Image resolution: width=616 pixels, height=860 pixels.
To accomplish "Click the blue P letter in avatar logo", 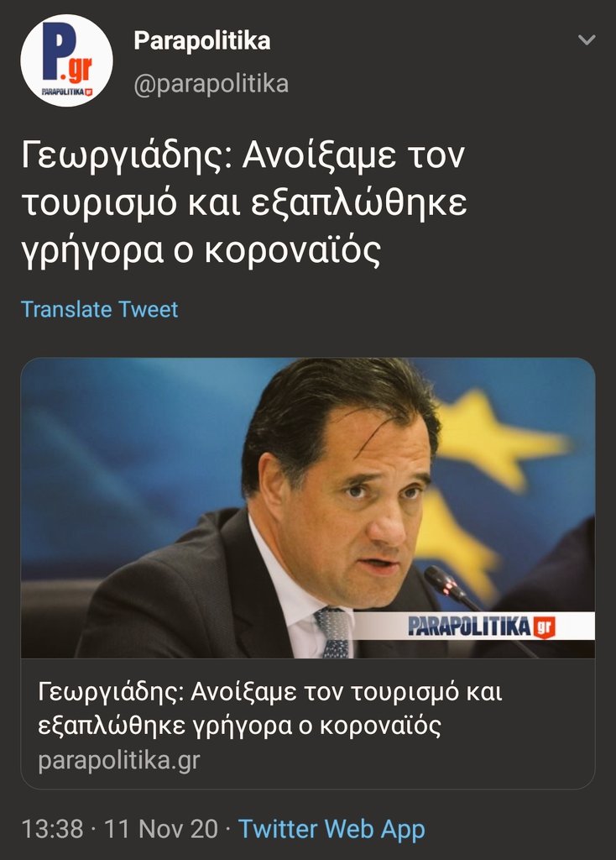I will pyautogui.click(x=54, y=50).
